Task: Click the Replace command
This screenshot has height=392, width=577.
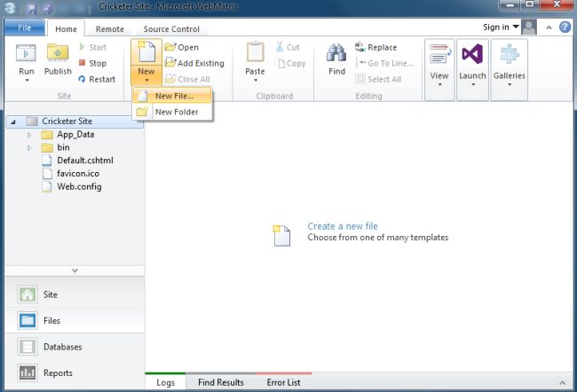Action: 376,47
